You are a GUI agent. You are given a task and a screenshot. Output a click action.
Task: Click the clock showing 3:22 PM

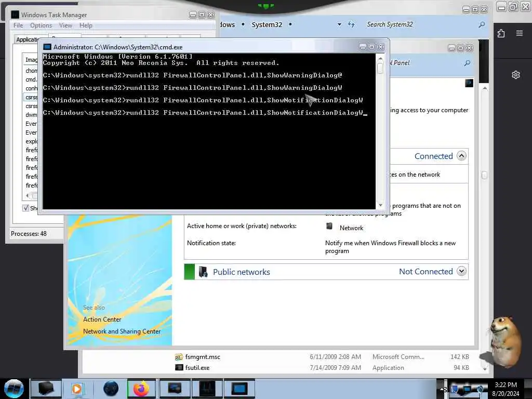[506, 385]
